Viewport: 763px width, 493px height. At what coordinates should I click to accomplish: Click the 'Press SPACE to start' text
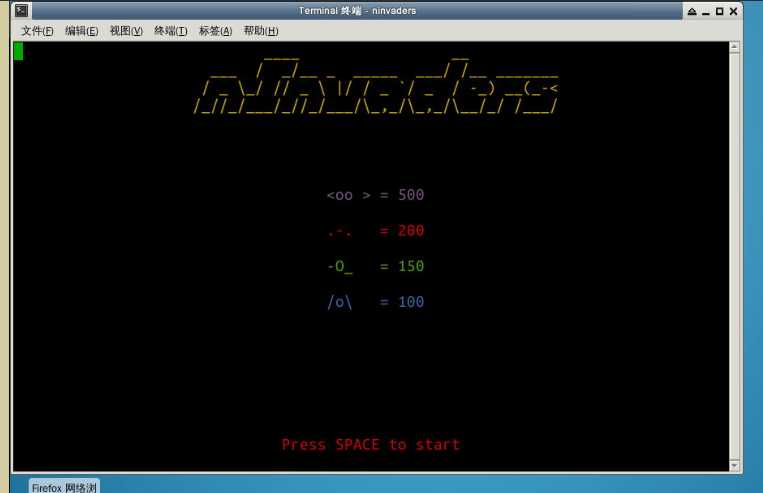coord(371,444)
